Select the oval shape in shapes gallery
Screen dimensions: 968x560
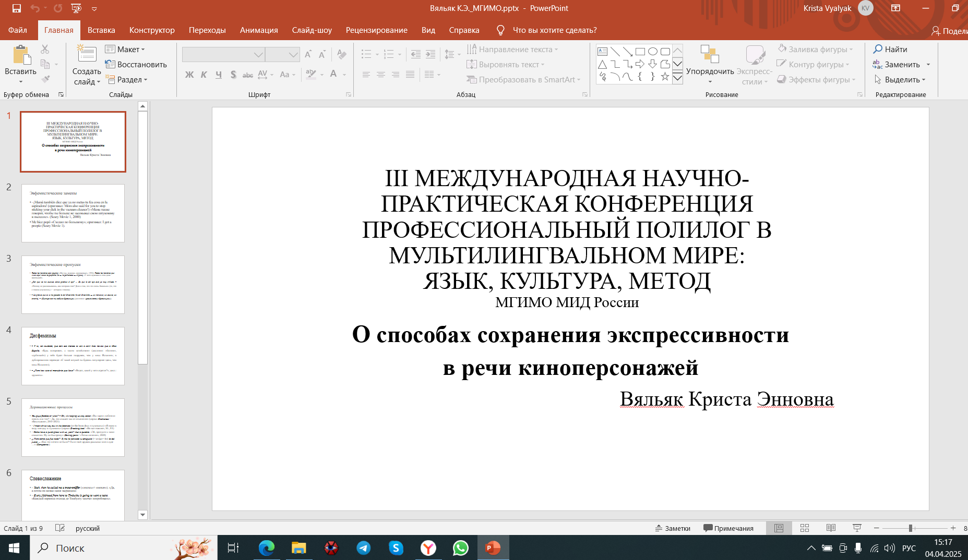(652, 52)
